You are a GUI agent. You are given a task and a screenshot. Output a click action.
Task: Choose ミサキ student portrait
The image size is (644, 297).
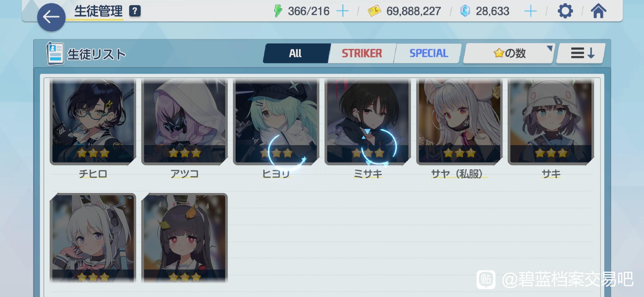(368, 122)
